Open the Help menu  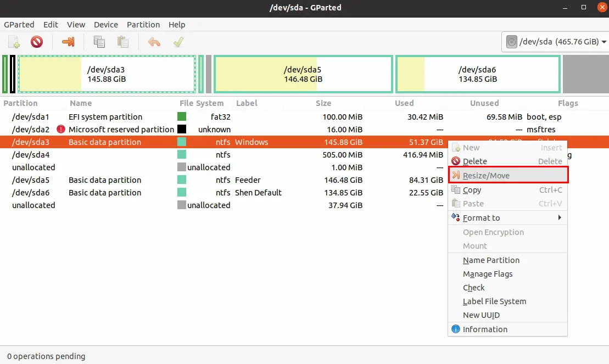[x=177, y=25]
